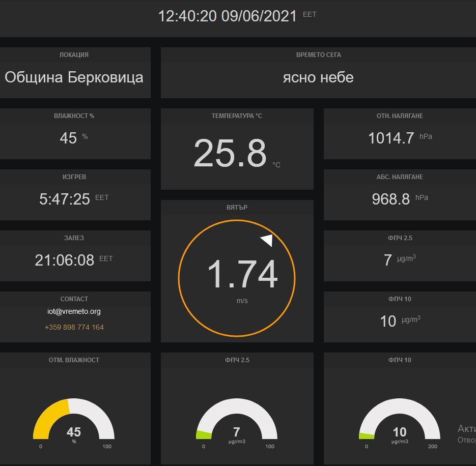Select the date and time header
476x466 pixels.
pos(228,16)
